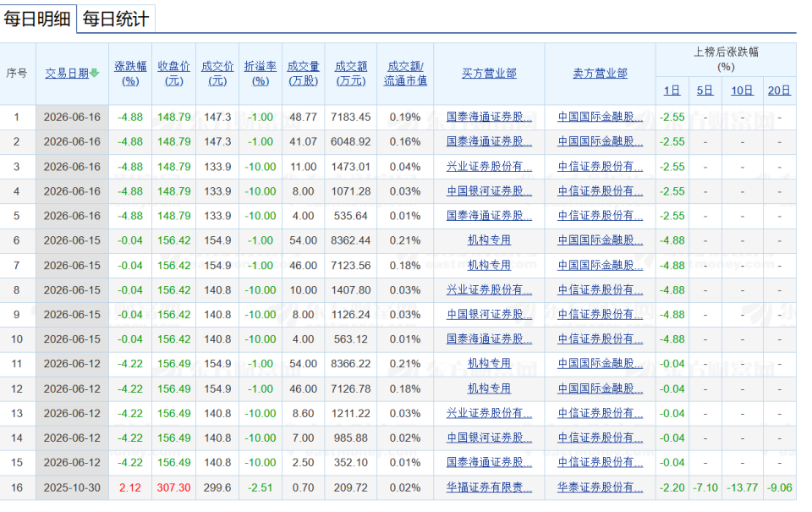
Task: Sort by the 1日 post-listing change column
Action: tap(672, 91)
